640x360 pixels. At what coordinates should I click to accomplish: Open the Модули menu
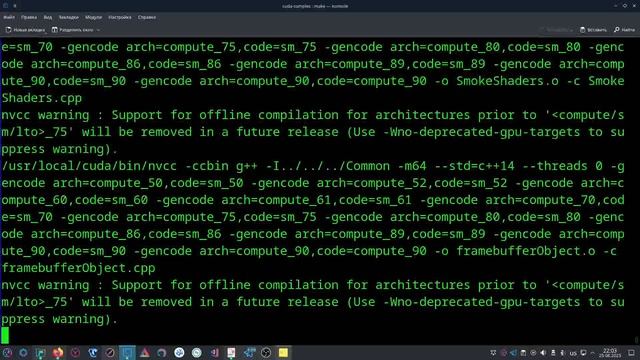tap(93, 17)
